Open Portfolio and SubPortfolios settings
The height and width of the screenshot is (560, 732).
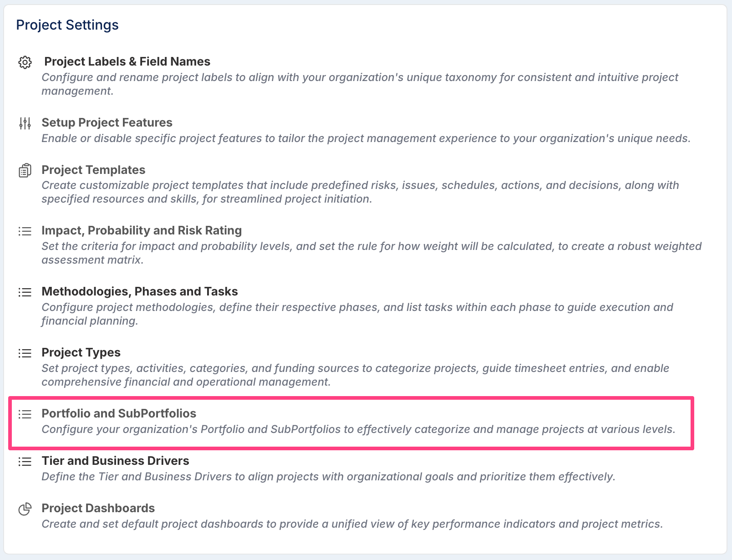(x=119, y=413)
